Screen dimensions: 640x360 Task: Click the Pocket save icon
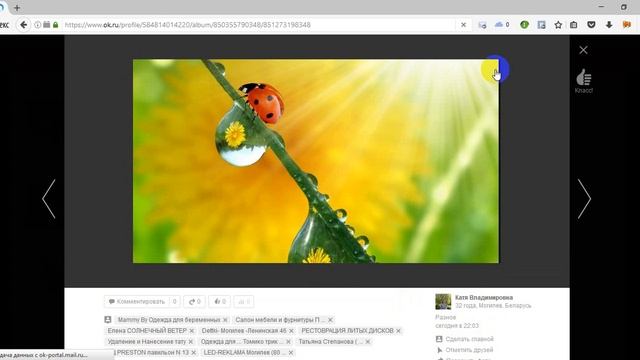[x=591, y=25]
